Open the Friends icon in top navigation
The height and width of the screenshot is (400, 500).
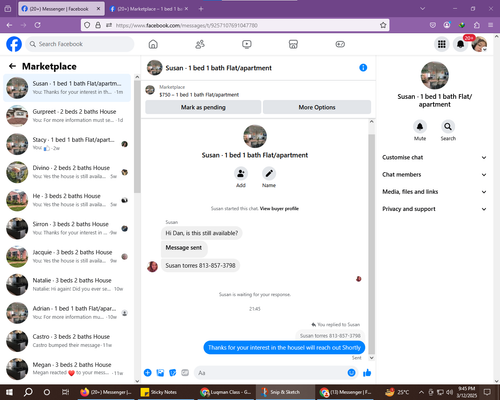coord(200,44)
